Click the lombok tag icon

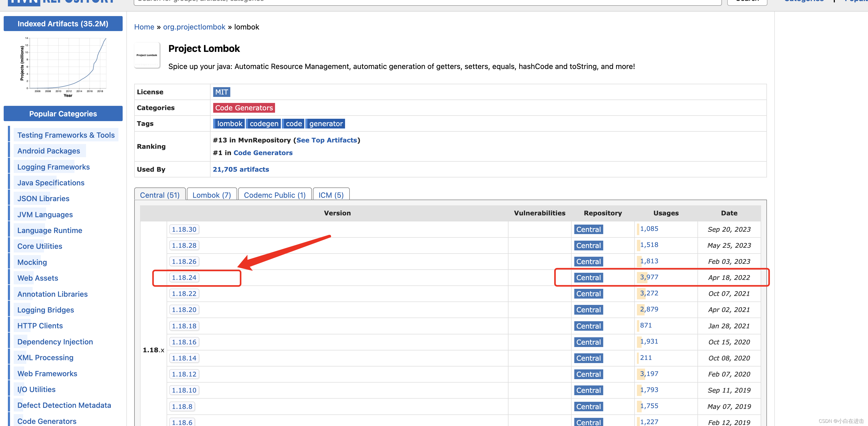(229, 123)
